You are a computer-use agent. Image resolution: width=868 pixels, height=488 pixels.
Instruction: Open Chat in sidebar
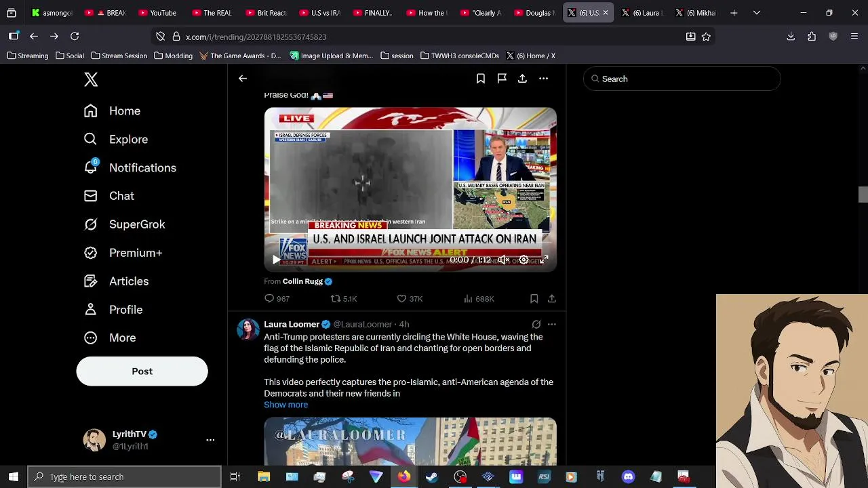point(109,196)
